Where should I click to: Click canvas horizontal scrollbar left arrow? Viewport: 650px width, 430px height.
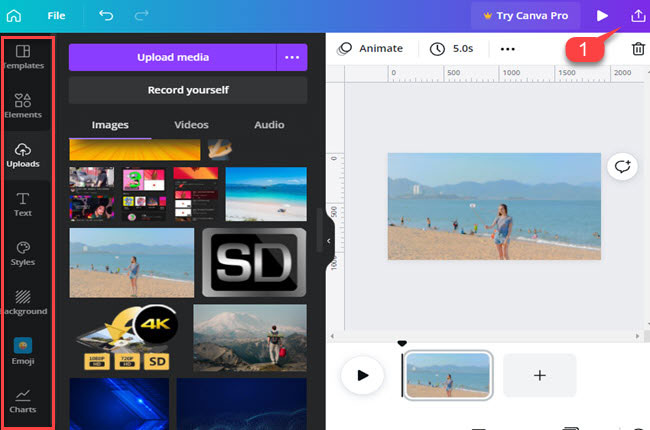[332, 336]
